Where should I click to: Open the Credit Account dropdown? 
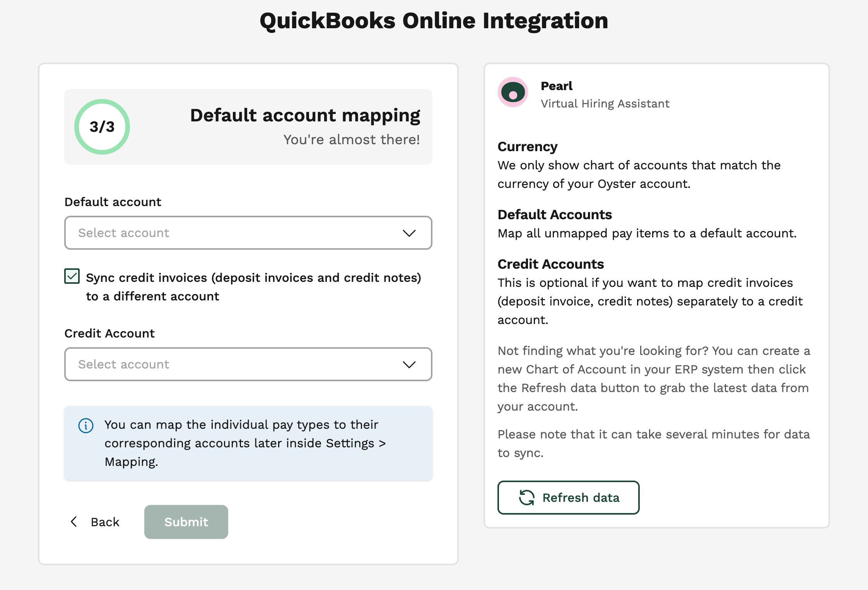(x=248, y=364)
